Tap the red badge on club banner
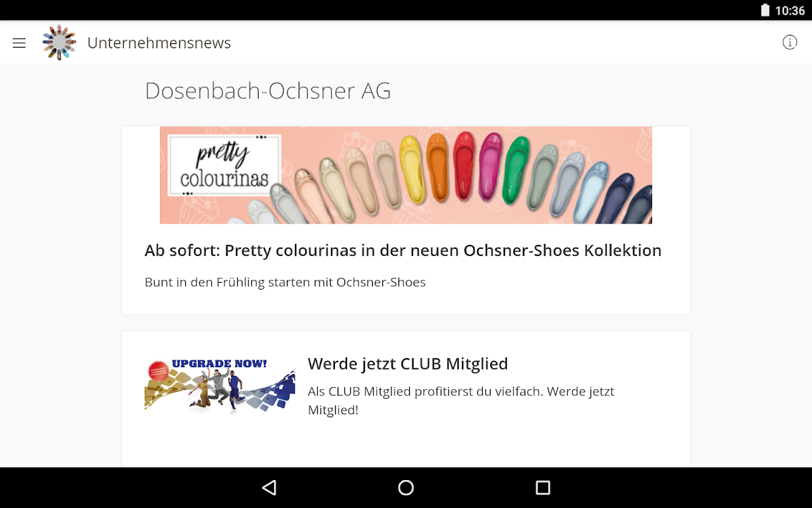Viewport: 812px width, 508px height. (158, 371)
